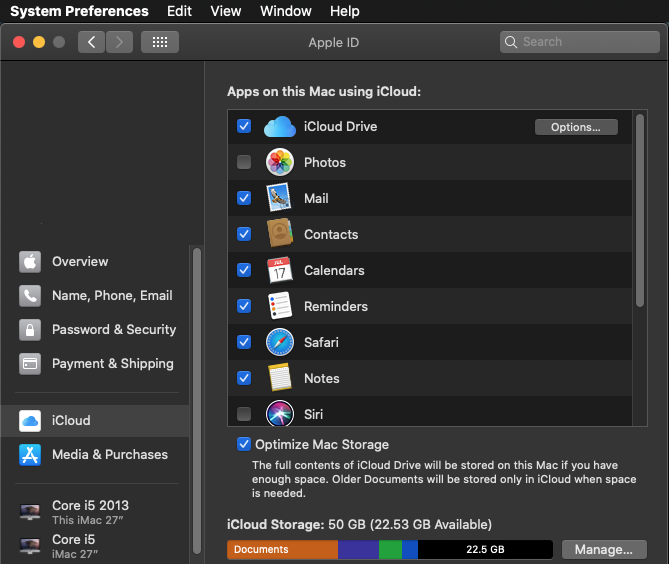Open the Edit menu
The height and width of the screenshot is (564, 669).
click(x=179, y=11)
